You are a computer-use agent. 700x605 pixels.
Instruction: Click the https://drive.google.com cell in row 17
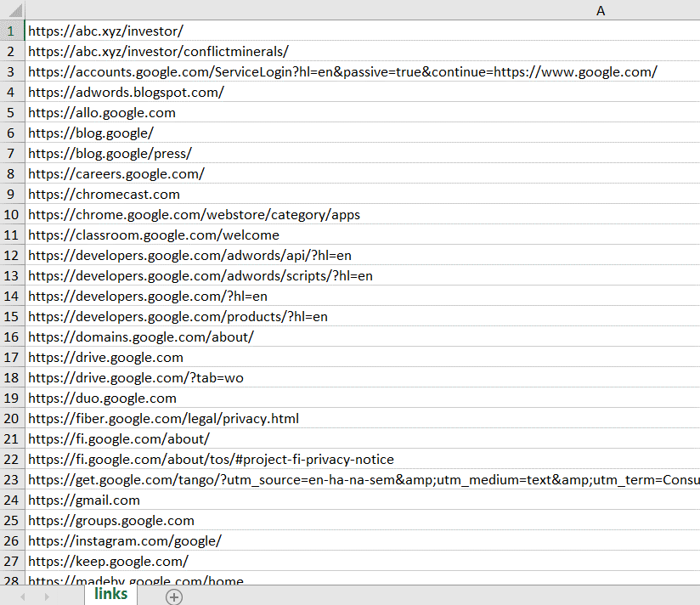363,357
